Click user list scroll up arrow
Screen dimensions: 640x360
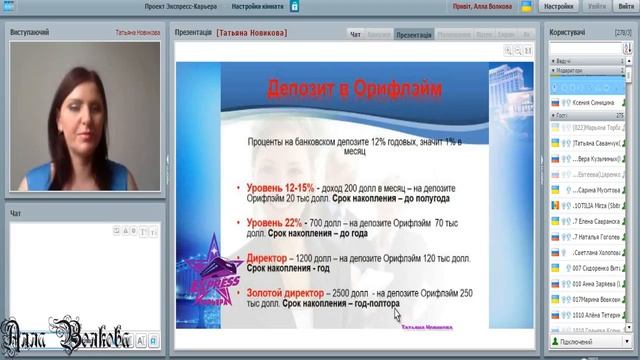pyautogui.click(x=629, y=61)
